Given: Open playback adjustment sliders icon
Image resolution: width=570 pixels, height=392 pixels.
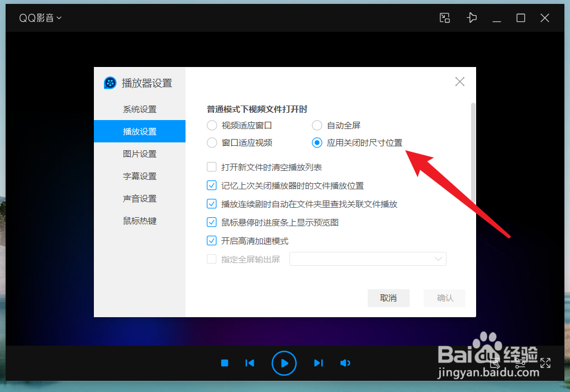Looking at the screenshot, I should pyautogui.click(x=520, y=362).
